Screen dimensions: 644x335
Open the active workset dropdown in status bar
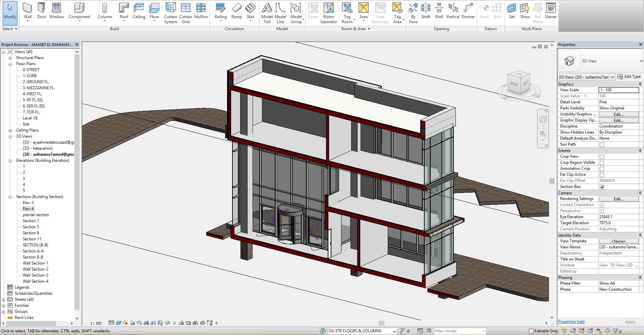tap(394, 331)
